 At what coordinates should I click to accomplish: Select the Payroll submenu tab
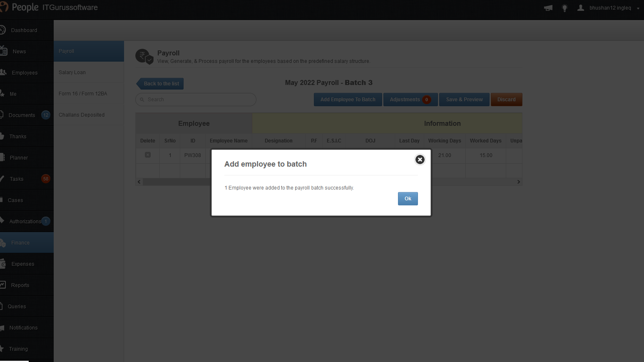(89, 51)
